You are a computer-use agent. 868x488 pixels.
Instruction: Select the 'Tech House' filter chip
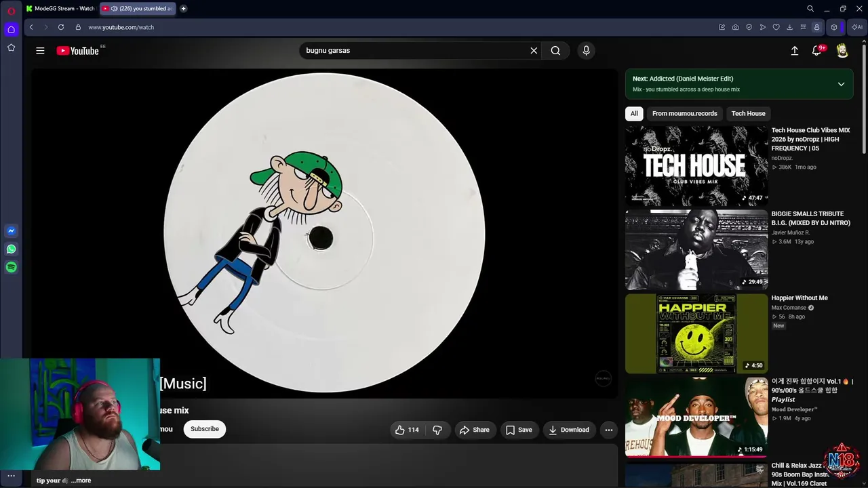pos(748,113)
